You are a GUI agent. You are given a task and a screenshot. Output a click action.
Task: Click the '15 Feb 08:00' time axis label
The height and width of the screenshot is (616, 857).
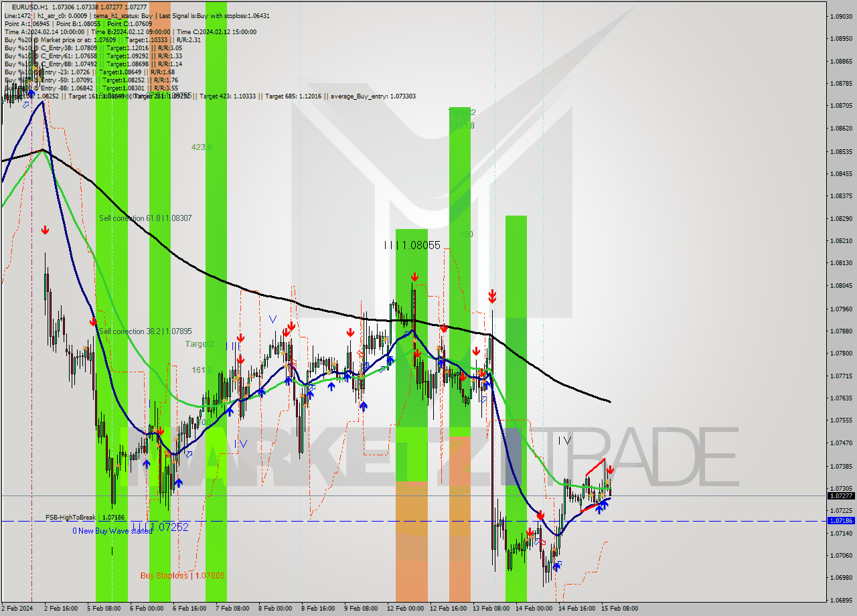pyautogui.click(x=619, y=609)
